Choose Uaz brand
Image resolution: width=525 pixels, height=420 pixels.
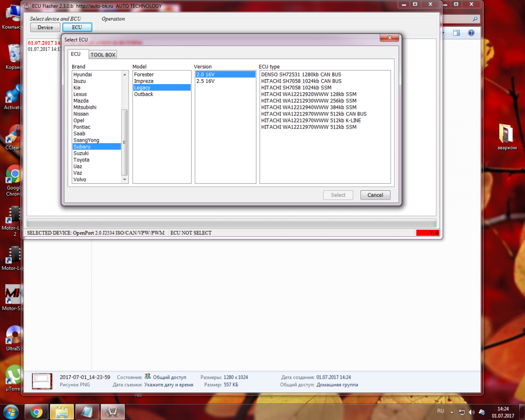click(x=96, y=166)
